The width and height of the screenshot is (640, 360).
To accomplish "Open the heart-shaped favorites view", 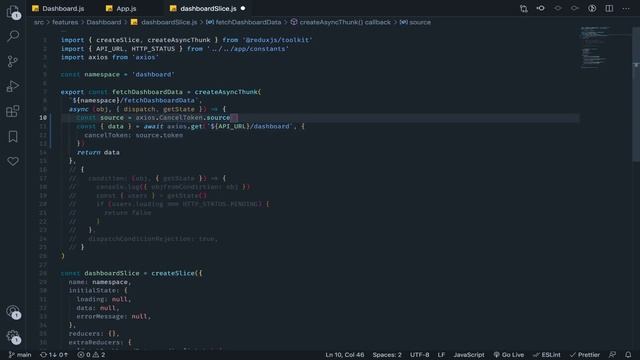I will coord(13,161).
